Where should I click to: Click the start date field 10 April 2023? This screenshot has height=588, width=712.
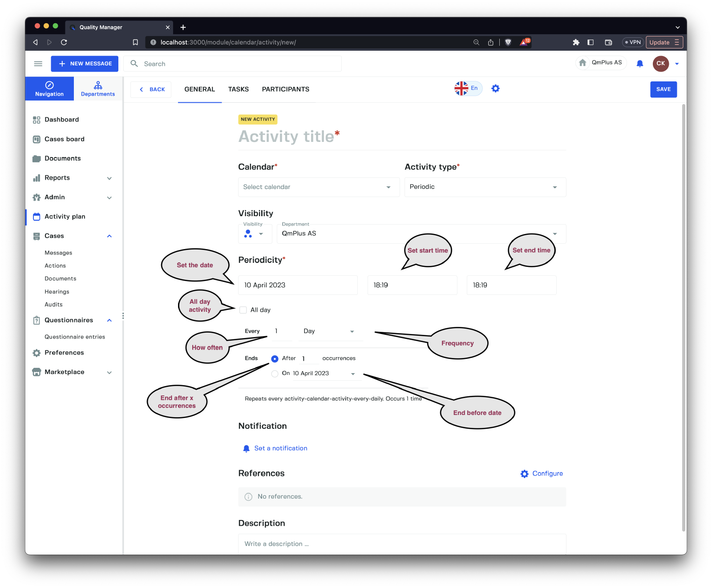(x=297, y=285)
